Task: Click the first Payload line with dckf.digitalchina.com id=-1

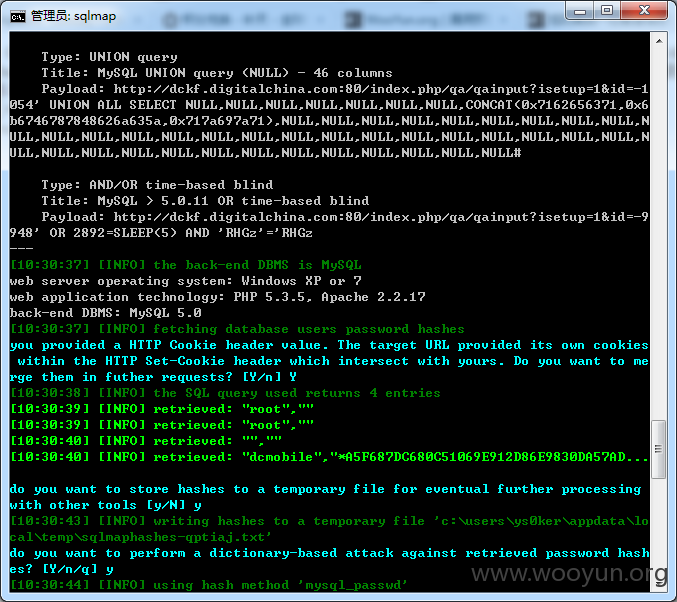Action: click(345, 89)
